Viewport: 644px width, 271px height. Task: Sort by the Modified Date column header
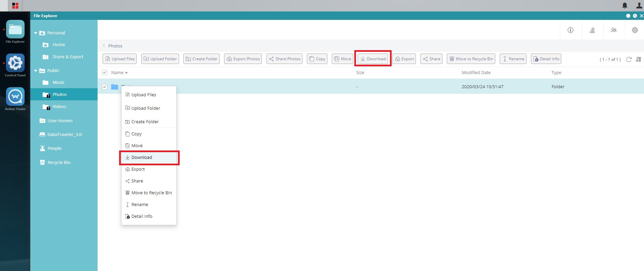[x=476, y=72]
